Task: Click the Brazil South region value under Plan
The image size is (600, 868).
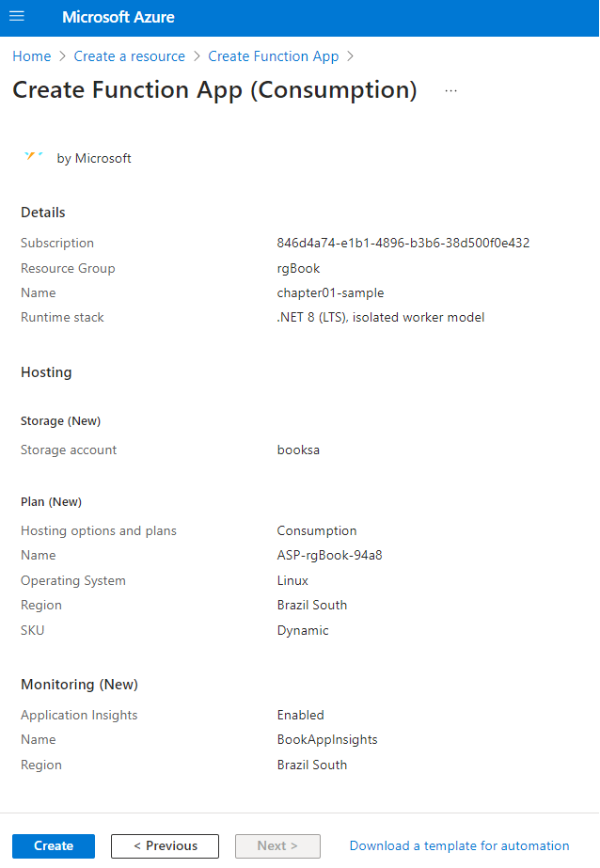Action: pyautogui.click(x=311, y=605)
